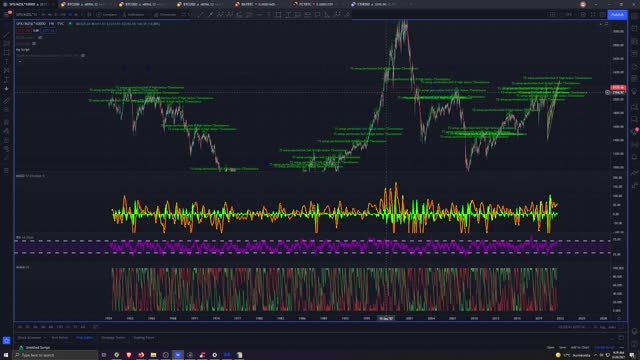Toggle fullscreen mode icon in top toolbar
Image resolution: width=640 pixels, height=360 pixels.
pos(593,15)
